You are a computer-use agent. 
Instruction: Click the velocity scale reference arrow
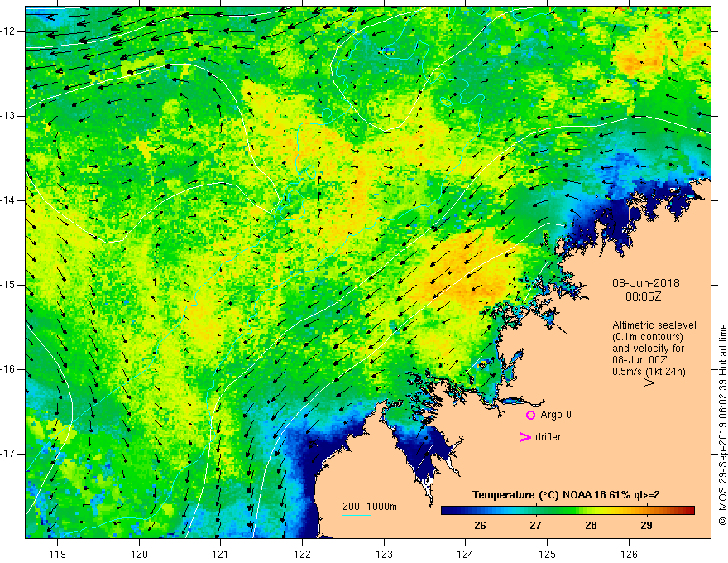tap(639, 383)
